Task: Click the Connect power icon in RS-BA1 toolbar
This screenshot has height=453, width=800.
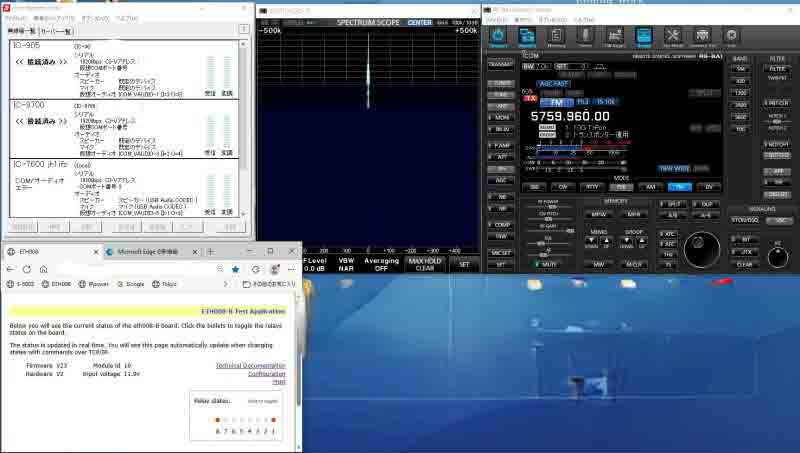Action: (498, 36)
